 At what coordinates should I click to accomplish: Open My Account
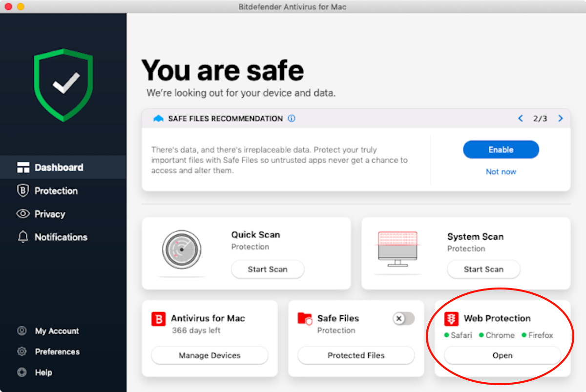pyautogui.click(x=57, y=331)
